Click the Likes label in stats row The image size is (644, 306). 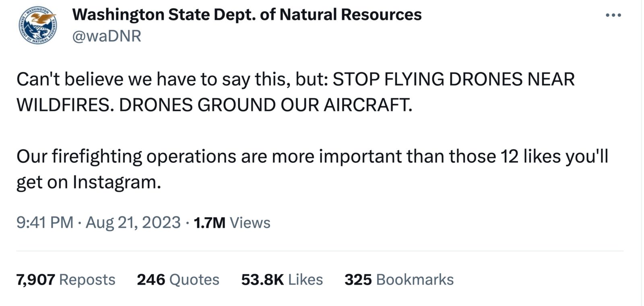coord(305,279)
